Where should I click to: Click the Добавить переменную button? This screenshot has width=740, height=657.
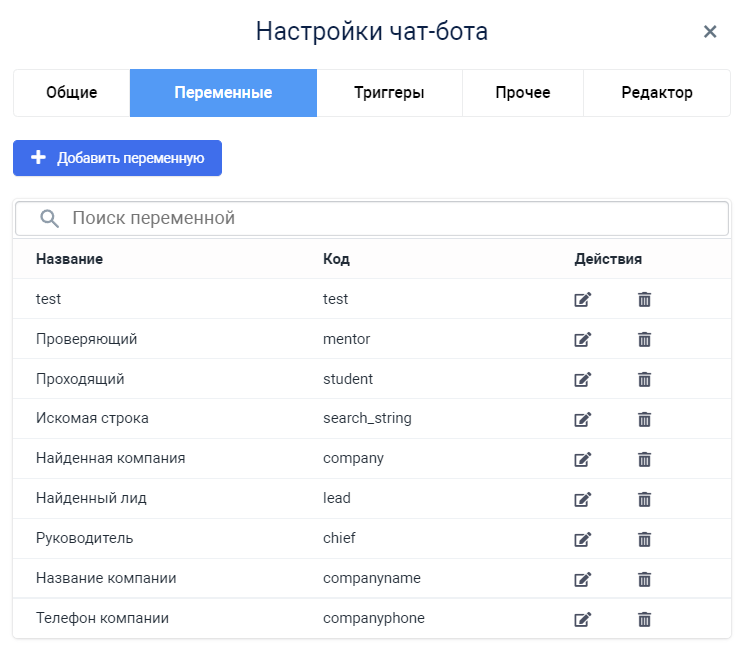click(117, 158)
